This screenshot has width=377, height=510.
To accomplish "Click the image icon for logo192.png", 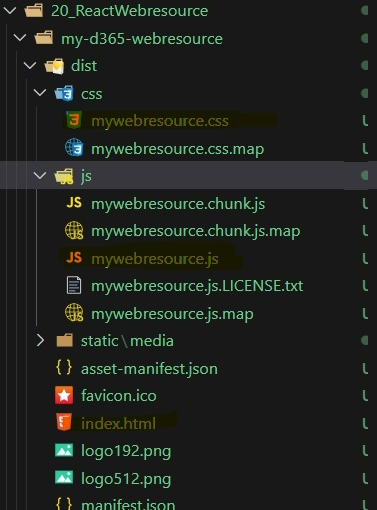I will (x=64, y=450).
